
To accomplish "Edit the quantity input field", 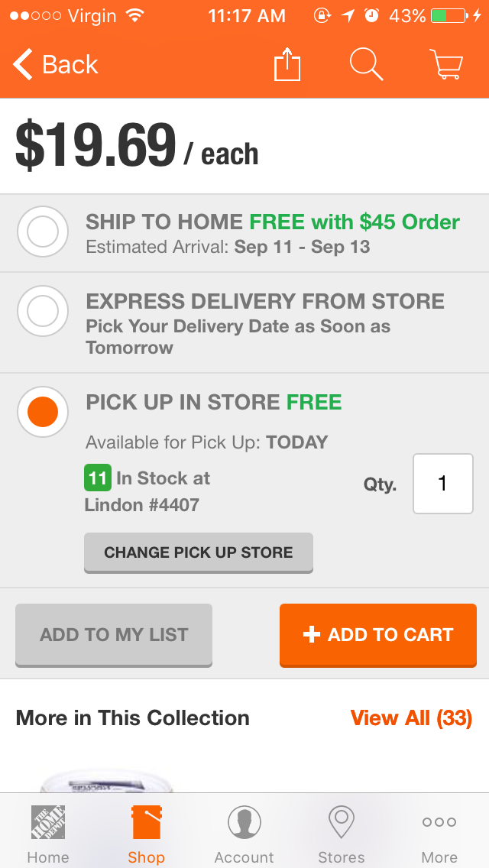I will pyautogui.click(x=442, y=484).
